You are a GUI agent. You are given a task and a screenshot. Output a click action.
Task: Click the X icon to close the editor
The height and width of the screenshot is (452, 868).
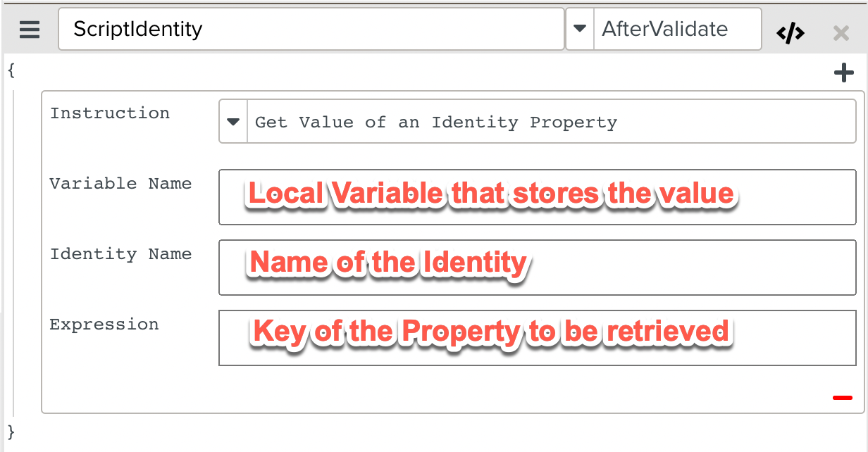841,32
